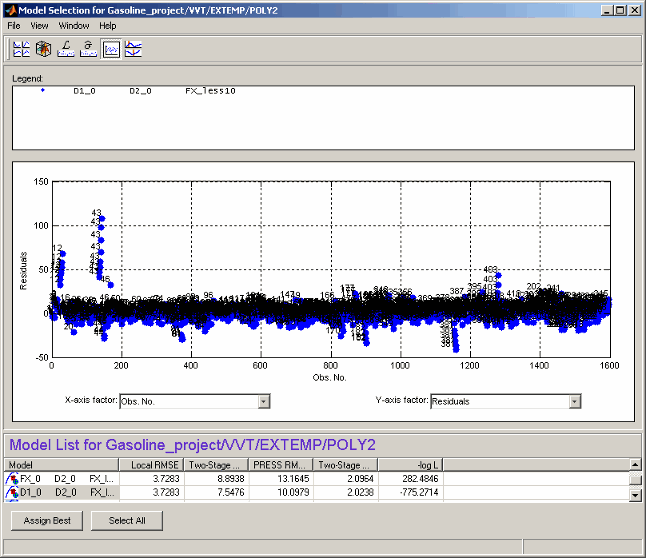Select the Residuals view toolbar icon

click(111, 48)
